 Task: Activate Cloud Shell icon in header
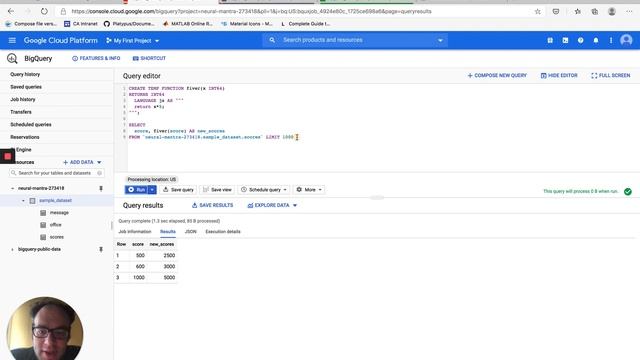565,40
